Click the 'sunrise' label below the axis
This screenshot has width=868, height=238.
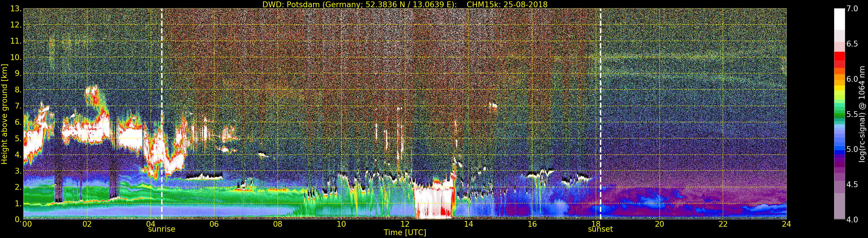click(x=162, y=229)
